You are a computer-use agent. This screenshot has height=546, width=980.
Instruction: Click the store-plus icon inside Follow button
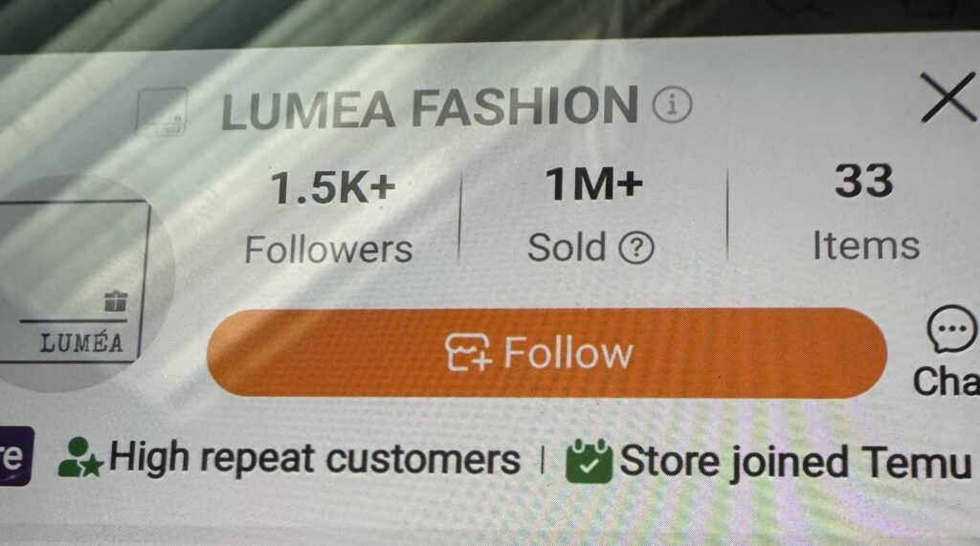point(468,352)
